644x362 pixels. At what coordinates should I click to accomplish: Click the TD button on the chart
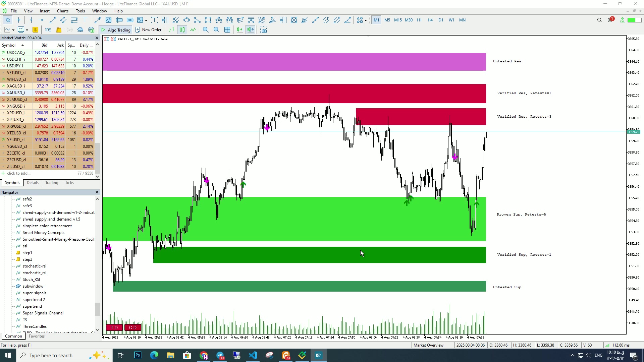point(114,327)
